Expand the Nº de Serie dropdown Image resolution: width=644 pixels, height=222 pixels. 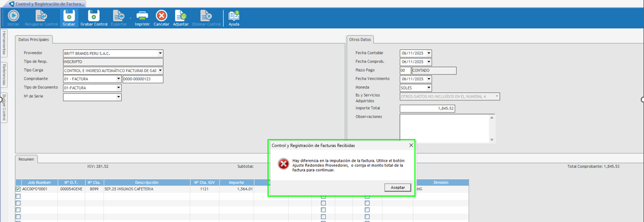click(x=118, y=97)
